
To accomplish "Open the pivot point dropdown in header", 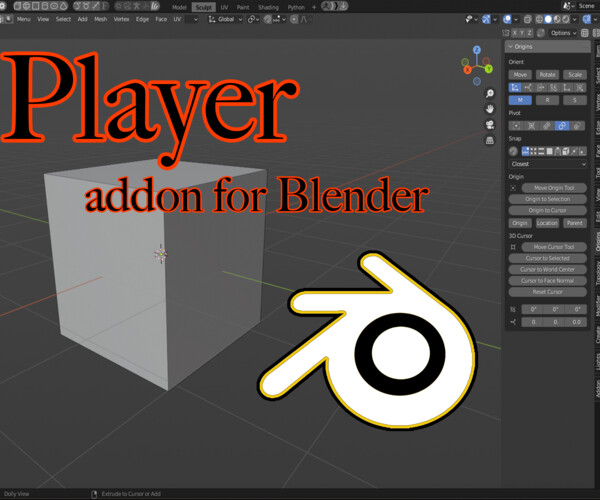I will click(253, 19).
